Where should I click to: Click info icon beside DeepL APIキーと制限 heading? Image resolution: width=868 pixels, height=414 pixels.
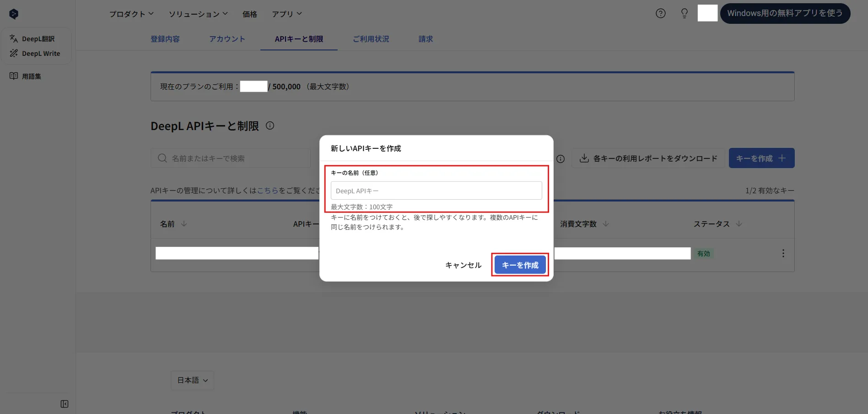(270, 125)
